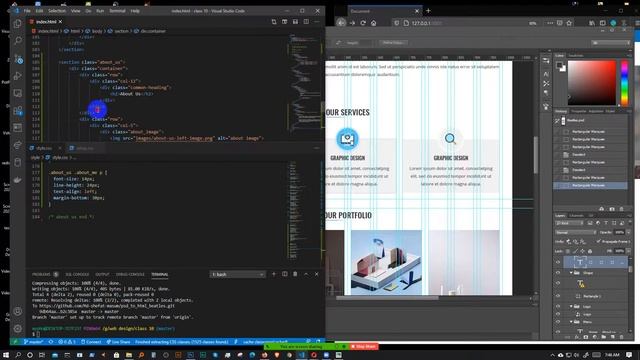Collapse the Logo layer group
The width and height of the screenshot is (640, 360).
(571, 306)
